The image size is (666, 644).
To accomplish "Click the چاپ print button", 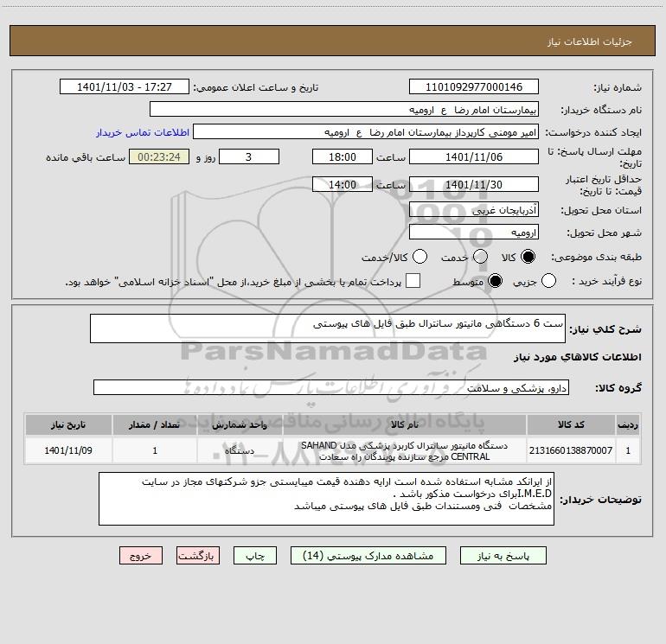I will (x=255, y=556).
